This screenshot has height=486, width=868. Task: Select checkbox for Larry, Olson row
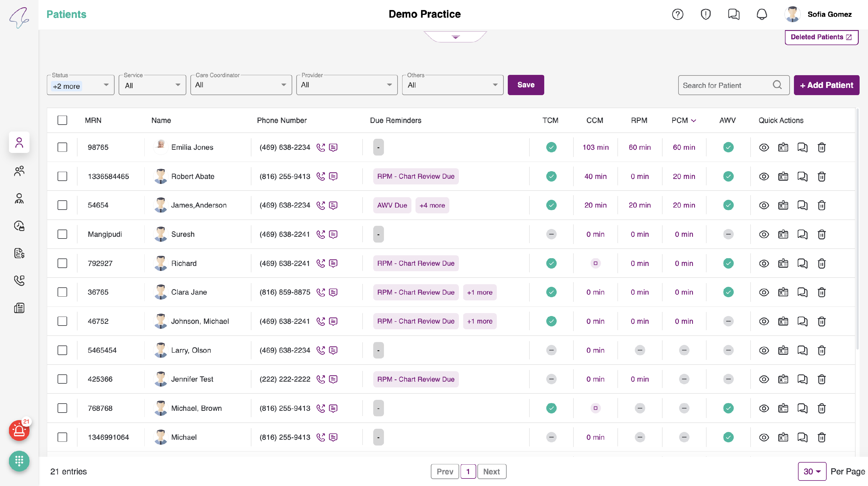click(62, 350)
